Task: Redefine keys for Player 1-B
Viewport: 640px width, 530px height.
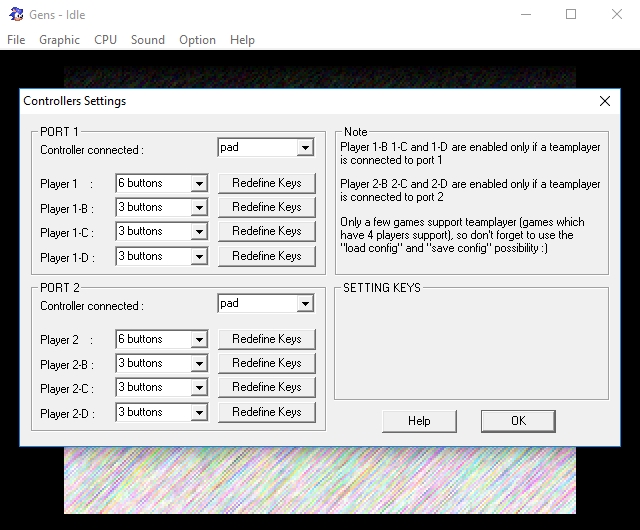Action: coord(267,207)
